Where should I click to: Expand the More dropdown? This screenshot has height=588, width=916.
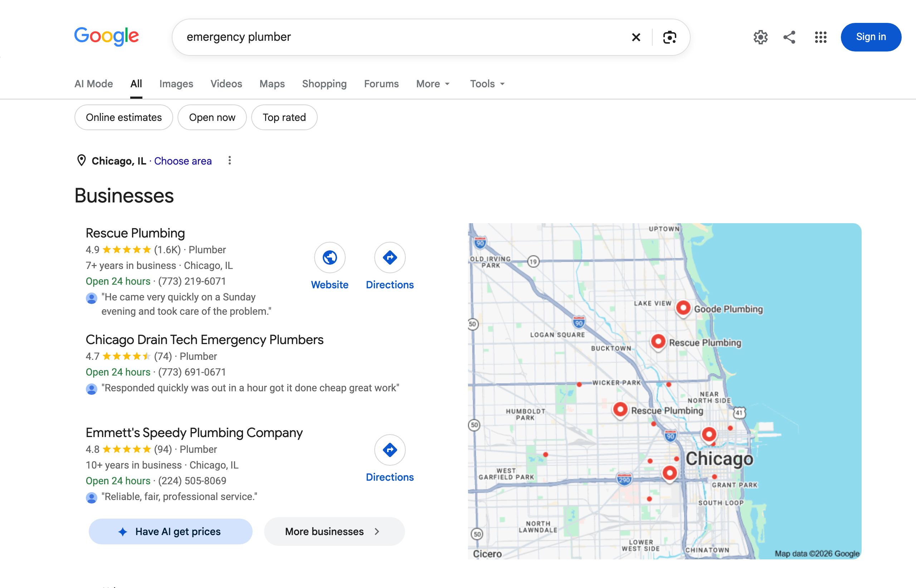click(433, 84)
